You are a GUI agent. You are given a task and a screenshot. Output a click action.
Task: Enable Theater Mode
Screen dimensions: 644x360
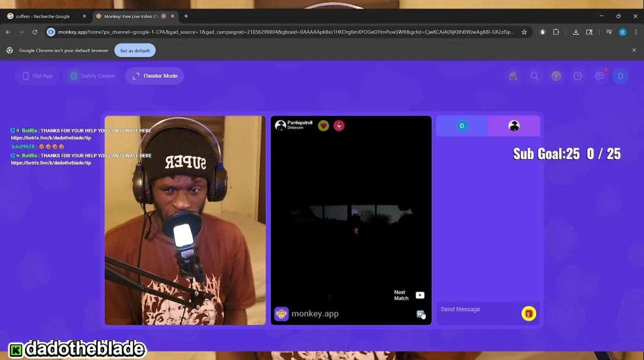coord(155,76)
